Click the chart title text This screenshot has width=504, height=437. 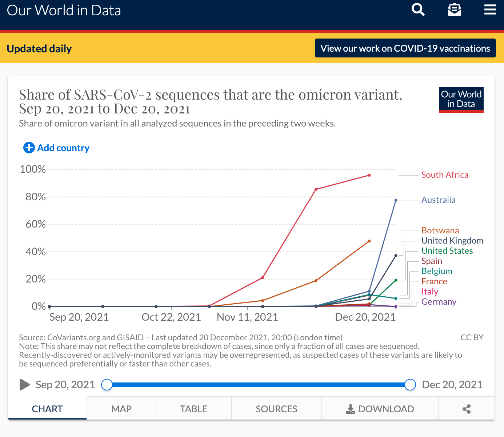211,101
